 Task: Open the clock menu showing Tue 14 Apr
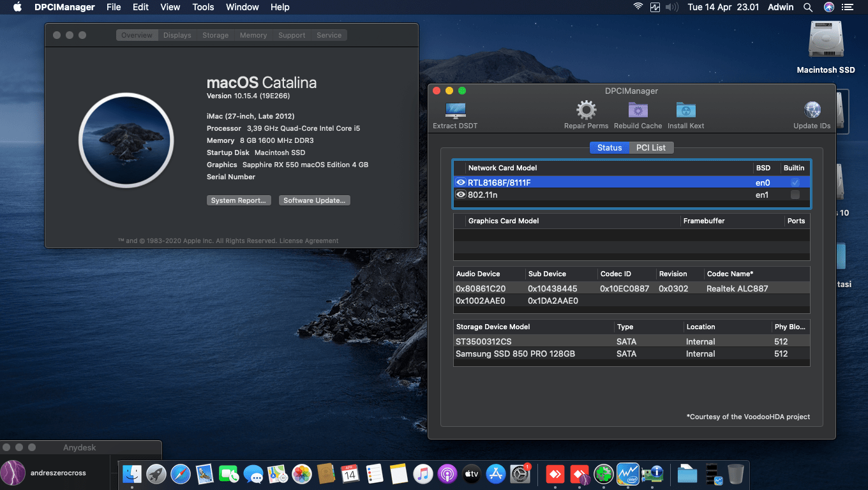pyautogui.click(x=723, y=7)
